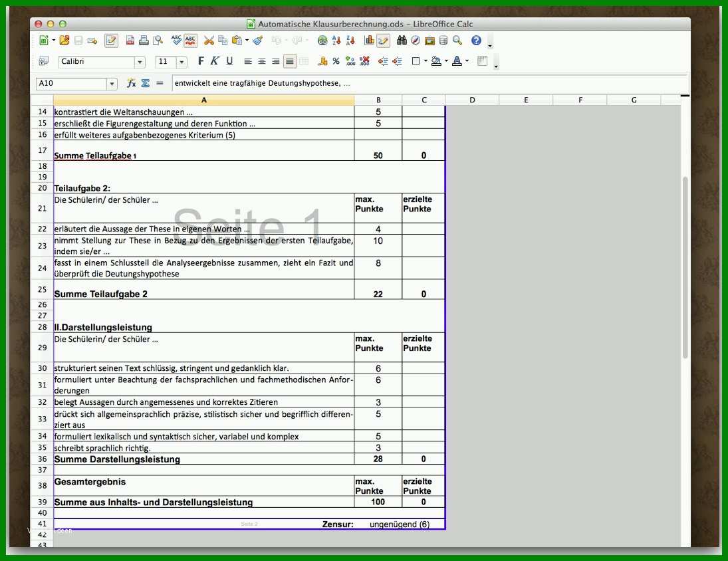This screenshot has height=561, width=728.
Task: Click the formula input line
Action: [x=429, y=84]
